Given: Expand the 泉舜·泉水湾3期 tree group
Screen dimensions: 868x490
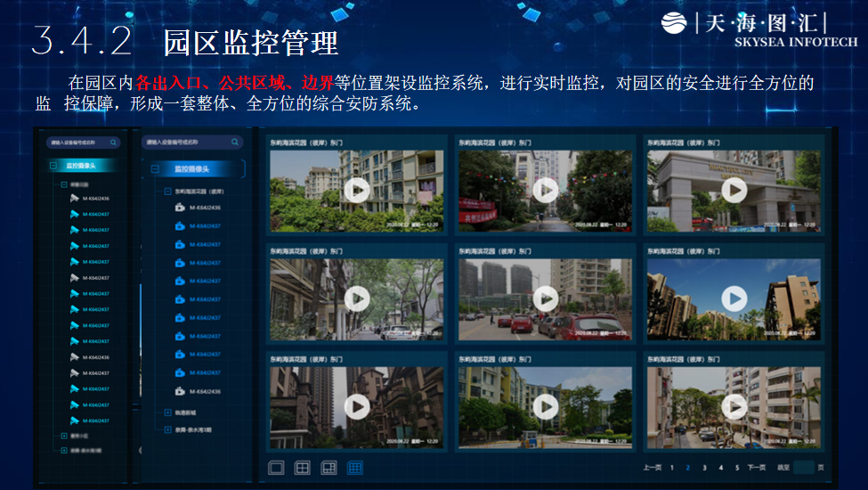Looking at the screenshot, I should point(167,429).
